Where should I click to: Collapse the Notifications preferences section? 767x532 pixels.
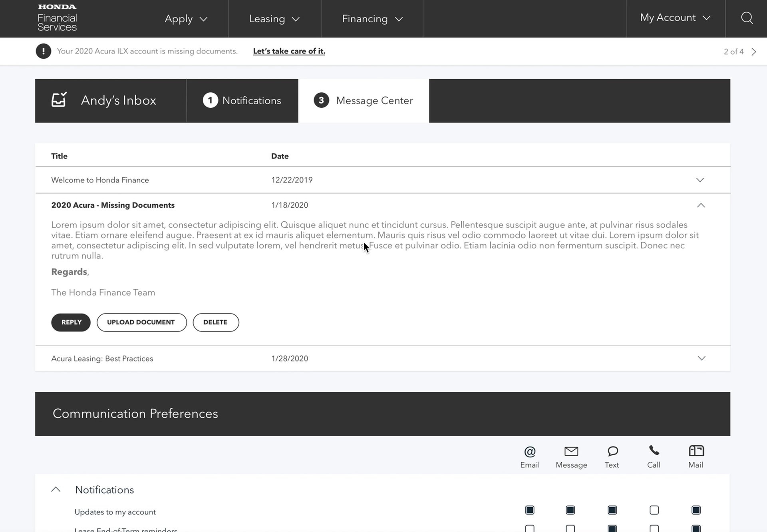coord(56,489)
